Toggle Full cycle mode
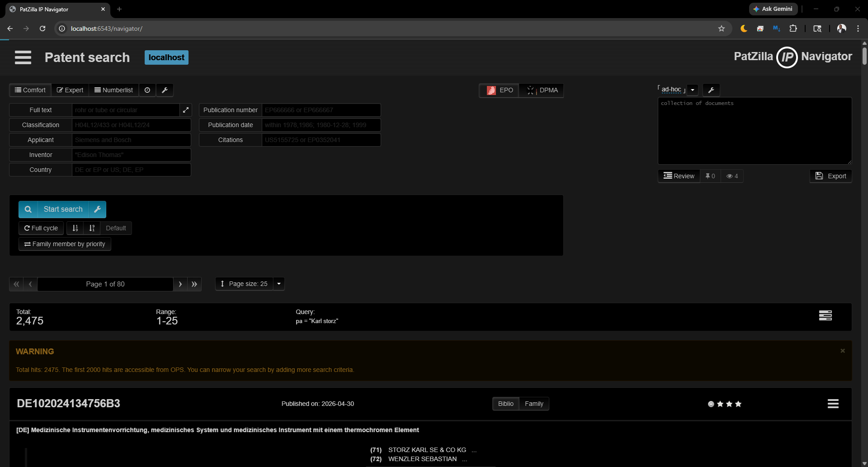Viewport: 868px width, 467px height. [41, 228]
